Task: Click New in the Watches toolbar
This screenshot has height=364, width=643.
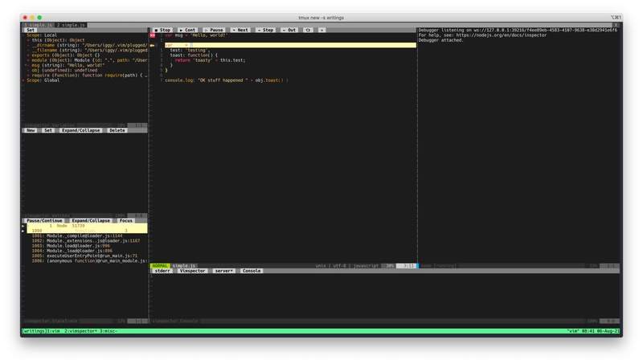Action: coord(31,130)
